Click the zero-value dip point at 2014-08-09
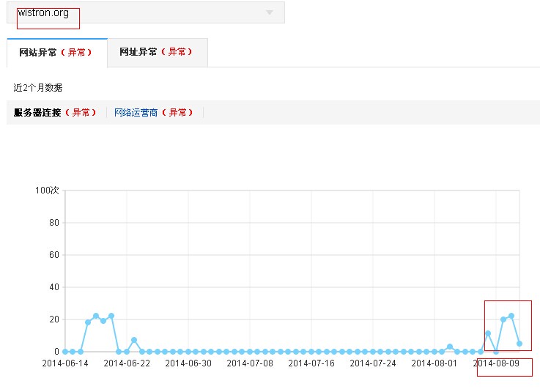The height and width of the screenshot is (392, 540). tap(496, 352)
